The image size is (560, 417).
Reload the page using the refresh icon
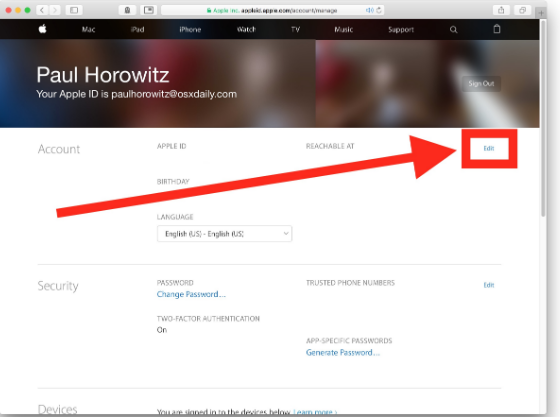pos(379,10)
